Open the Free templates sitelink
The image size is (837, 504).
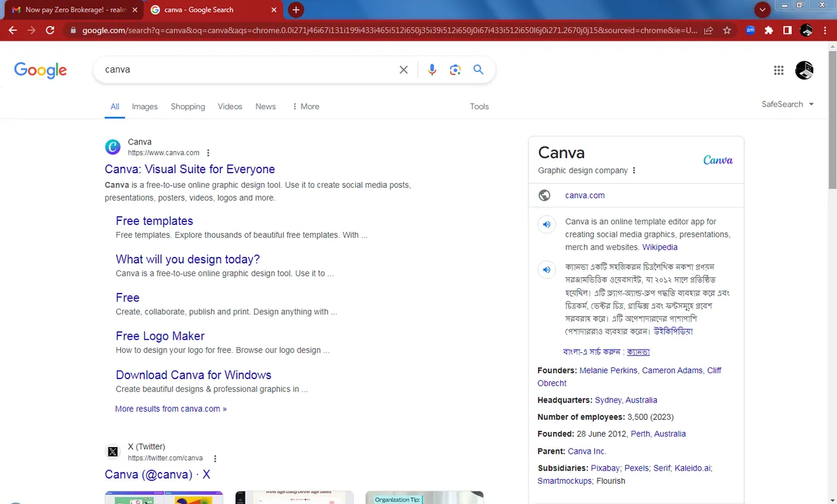[x=154, y=221]
